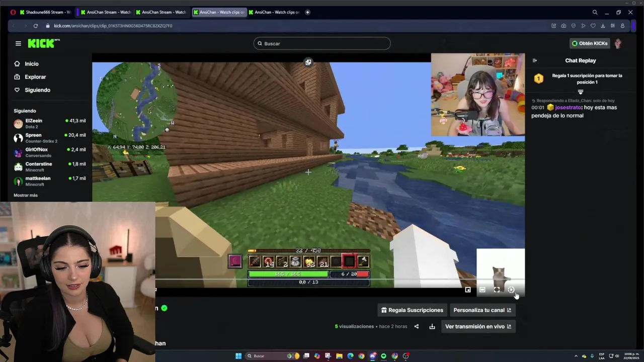The width and height of the screenshot is (644, 362).
Task: Open mattkeelan channel in following list
Action: pos(50,181)
